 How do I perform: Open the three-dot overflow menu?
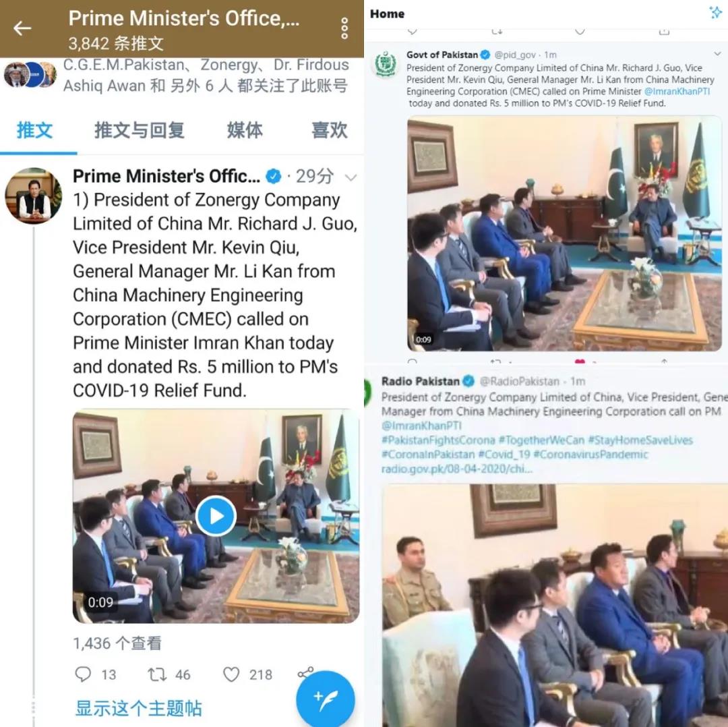coord(344,28)
